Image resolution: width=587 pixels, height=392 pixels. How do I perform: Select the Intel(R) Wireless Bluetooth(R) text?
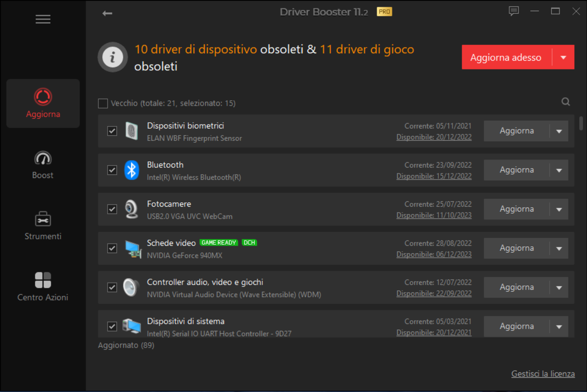(194, 177)
